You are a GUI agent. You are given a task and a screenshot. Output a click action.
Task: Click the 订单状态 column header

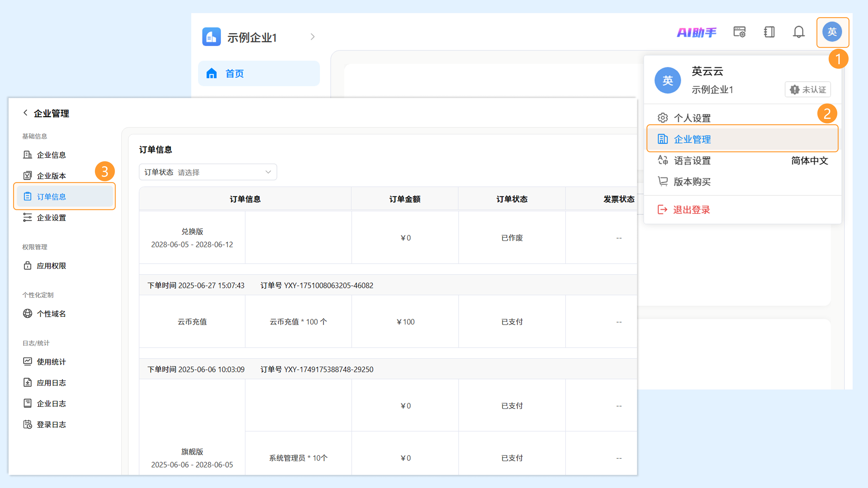tap(512, 199)
